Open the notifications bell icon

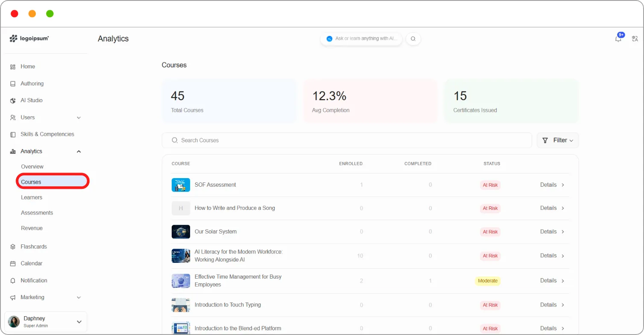pos(618,39)
